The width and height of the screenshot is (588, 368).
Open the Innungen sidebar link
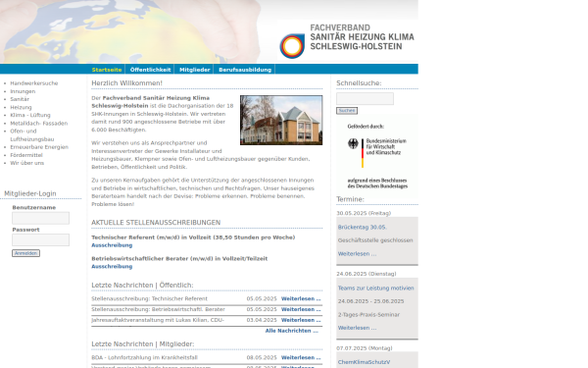(23, 91)
